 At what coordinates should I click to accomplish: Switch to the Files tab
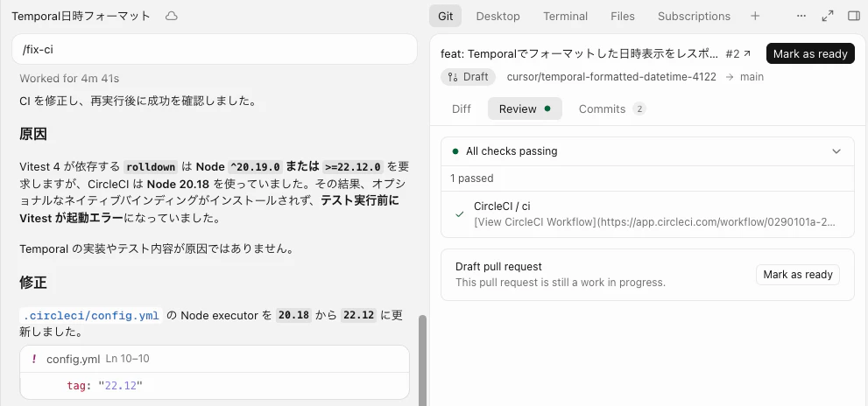click(623, 16)
